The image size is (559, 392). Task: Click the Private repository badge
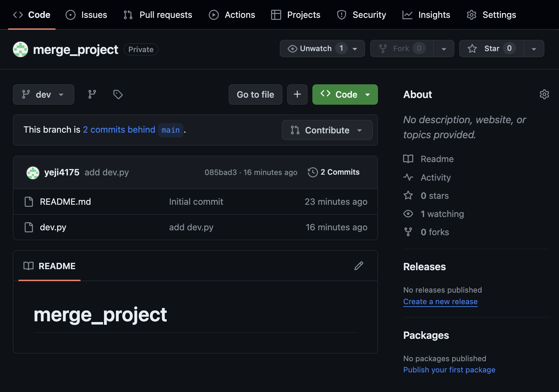point(141,49)
